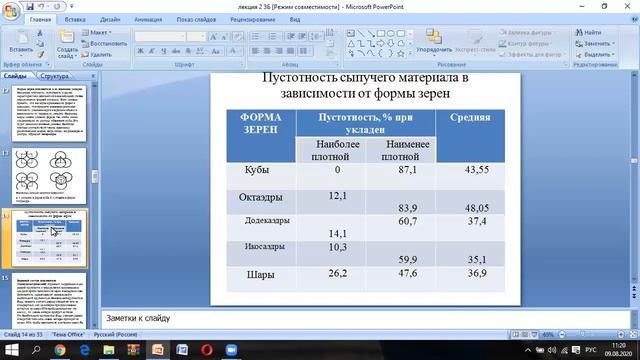Viewport: 640px width, 360px height.
Task: Select the rectangle shape
Action: pyautogui.click(x=381, y=33)
